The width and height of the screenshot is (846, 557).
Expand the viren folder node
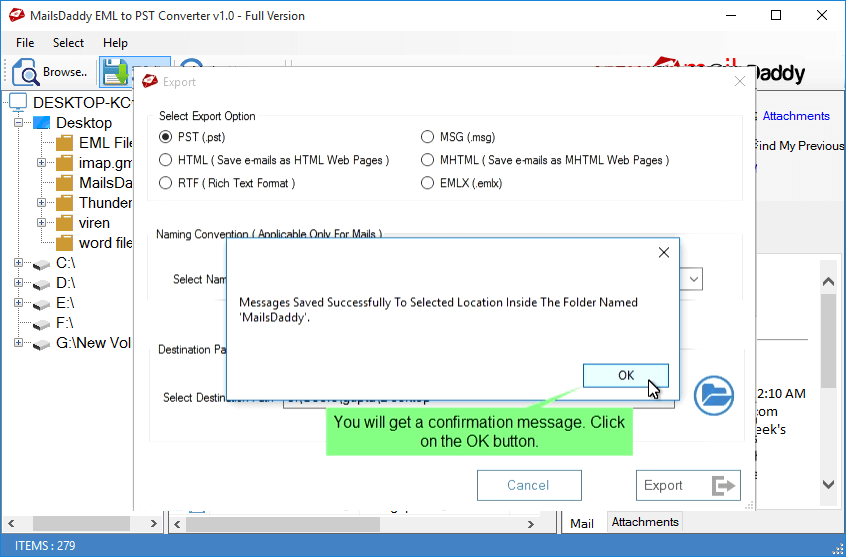click(42, 222)
